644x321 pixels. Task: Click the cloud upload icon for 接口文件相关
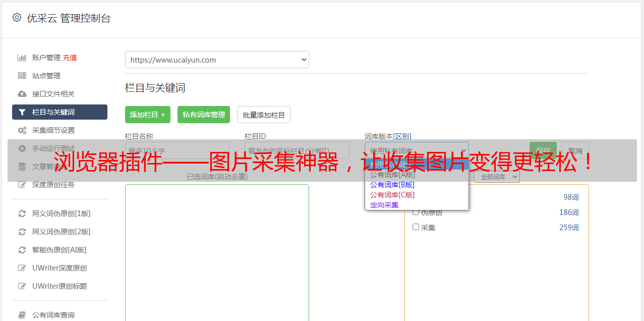[x=22, y=94]
